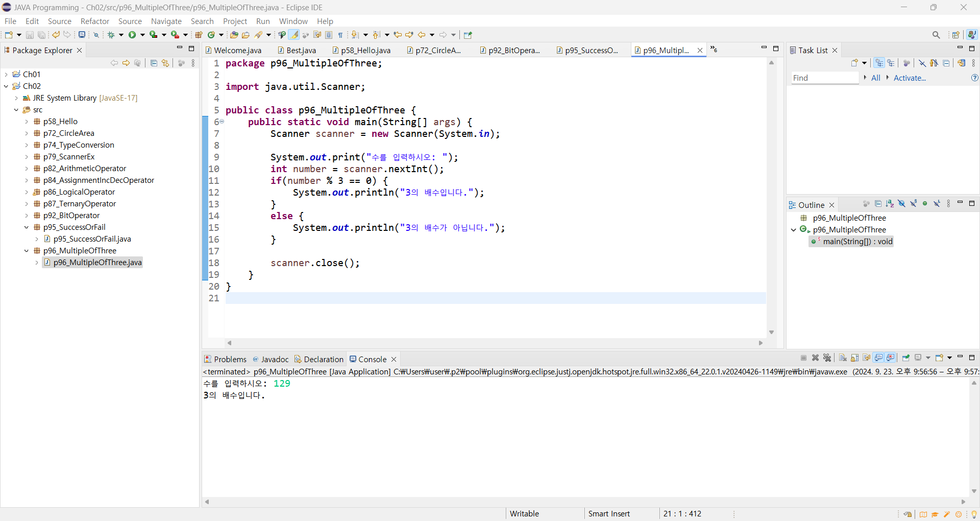980x521 pixels.
Task: Click the Pin Editor icon in toolbar
Action: coord(468,35)
